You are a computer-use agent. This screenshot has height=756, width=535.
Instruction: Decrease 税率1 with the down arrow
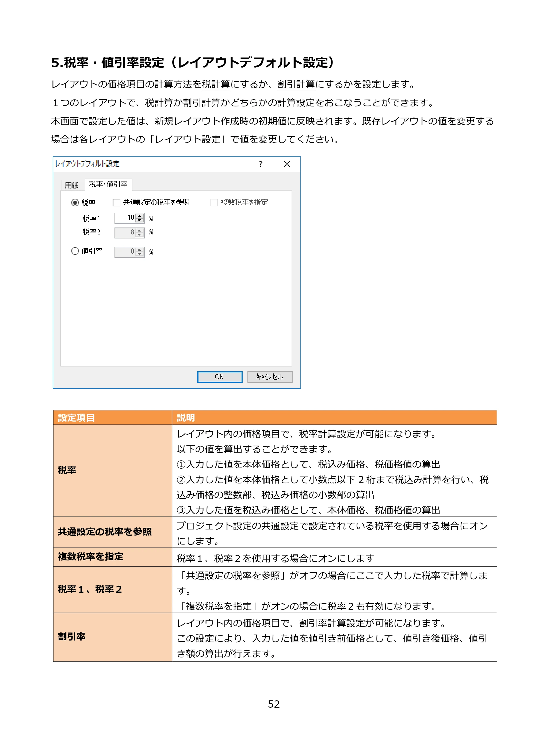(140, 220)
